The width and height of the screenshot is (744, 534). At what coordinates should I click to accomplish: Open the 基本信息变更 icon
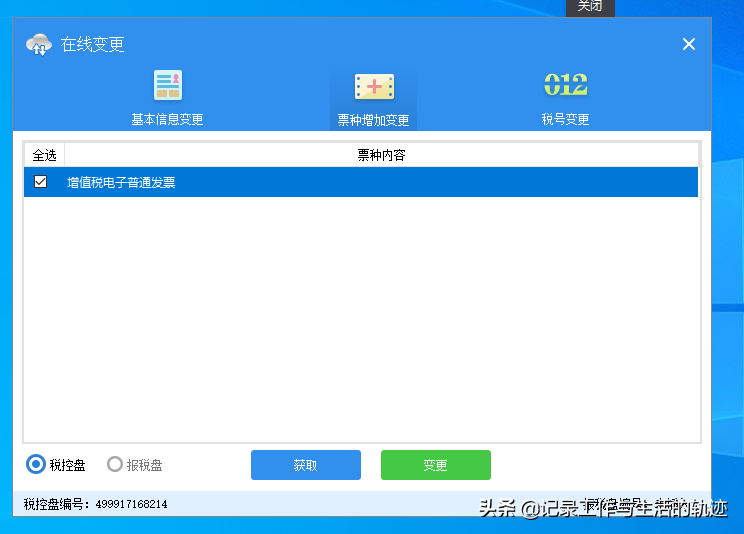(167, 85)
